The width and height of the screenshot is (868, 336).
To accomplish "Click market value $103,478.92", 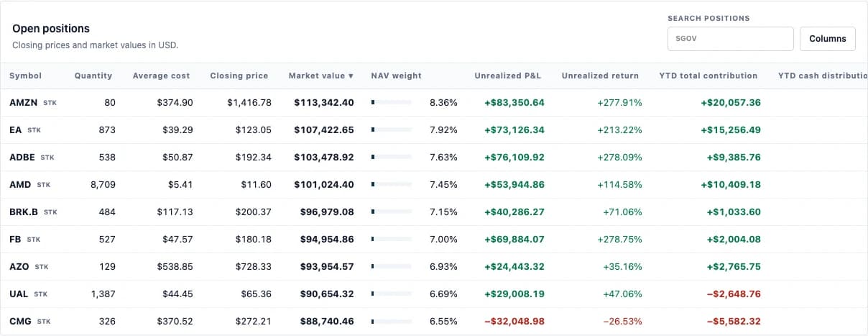I will [x=324, y=158].
